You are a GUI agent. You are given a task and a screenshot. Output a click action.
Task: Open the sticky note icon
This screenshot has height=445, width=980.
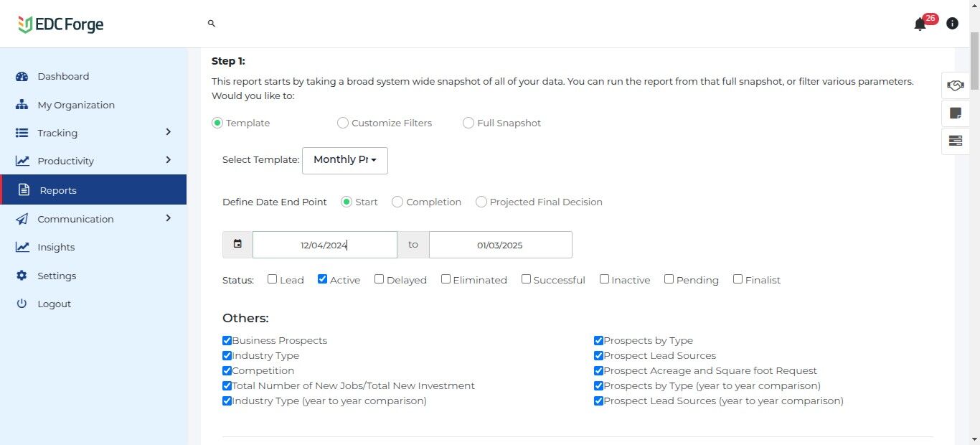pos(955,113)
